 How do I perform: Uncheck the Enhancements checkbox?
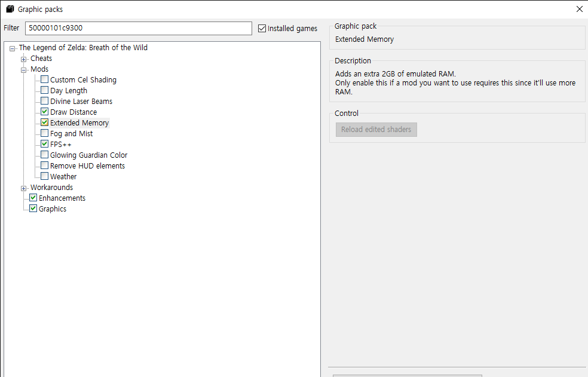click(x=33, y=198)
